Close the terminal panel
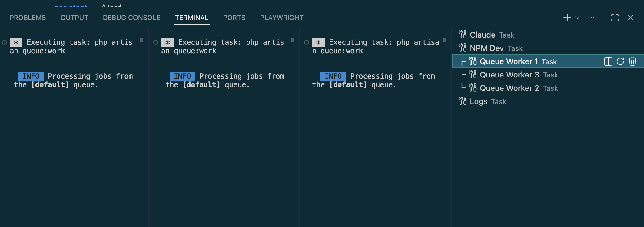The image size is (644, 227). click(x=631, y=18)
